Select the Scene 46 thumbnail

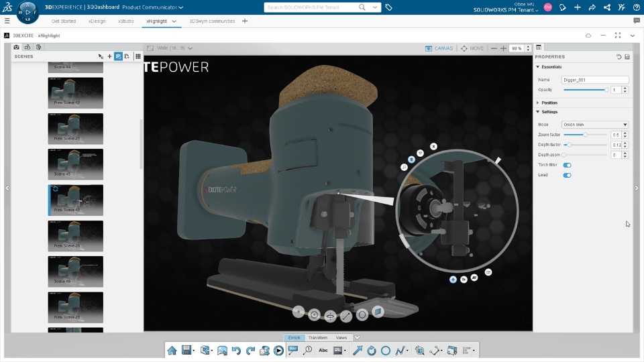click(x=76, y=271)
